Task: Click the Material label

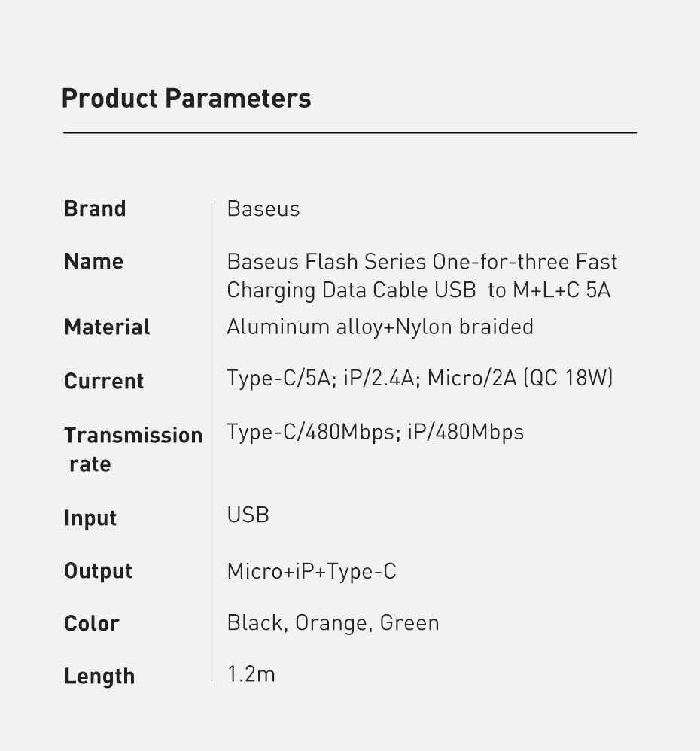Action: [x=107, y=327]
